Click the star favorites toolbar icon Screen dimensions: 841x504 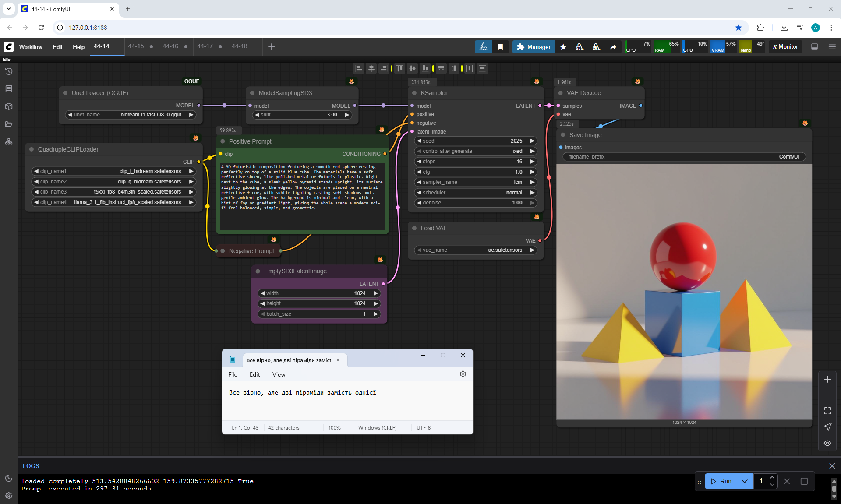563,47
